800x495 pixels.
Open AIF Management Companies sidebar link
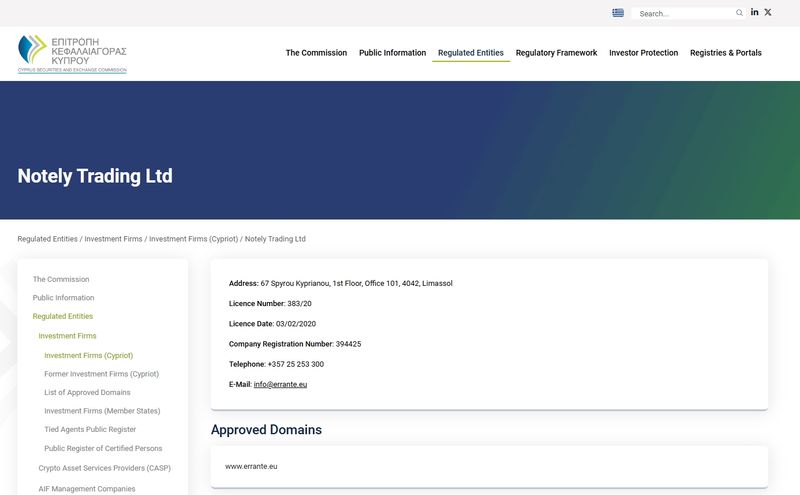click(x=87, y=489)
